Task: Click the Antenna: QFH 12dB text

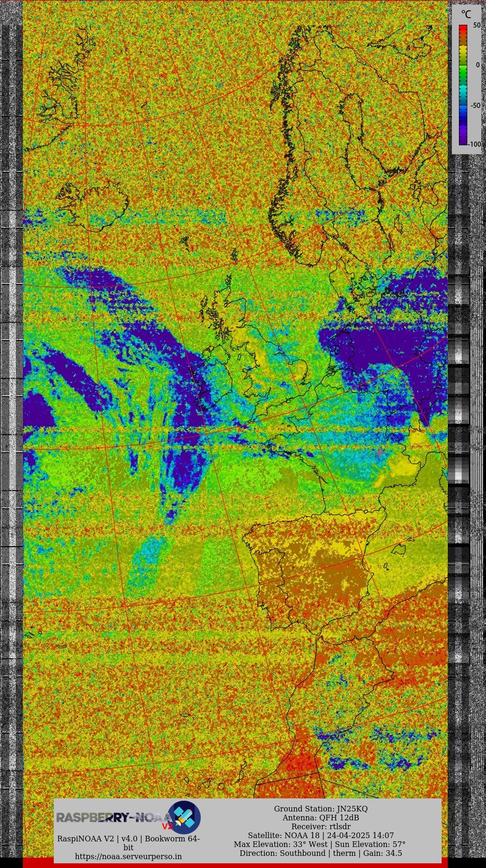Action: [321, 818]
